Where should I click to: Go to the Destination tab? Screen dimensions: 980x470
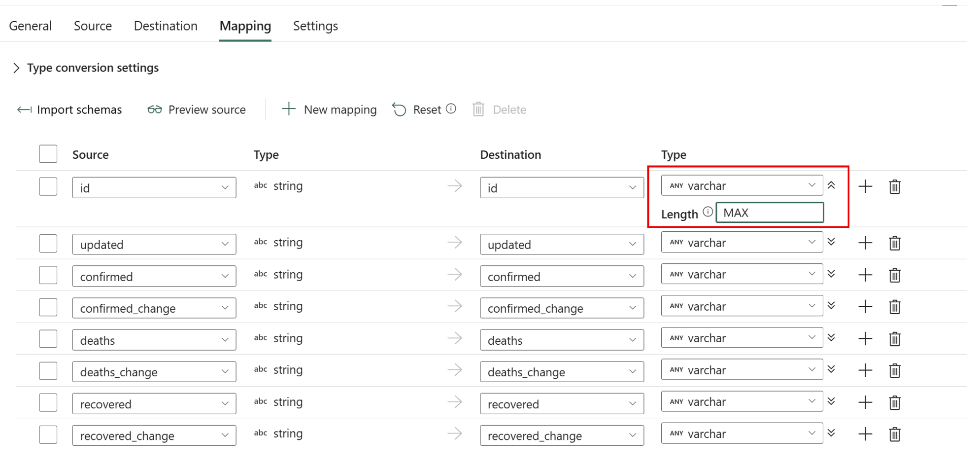pos(165,26)
